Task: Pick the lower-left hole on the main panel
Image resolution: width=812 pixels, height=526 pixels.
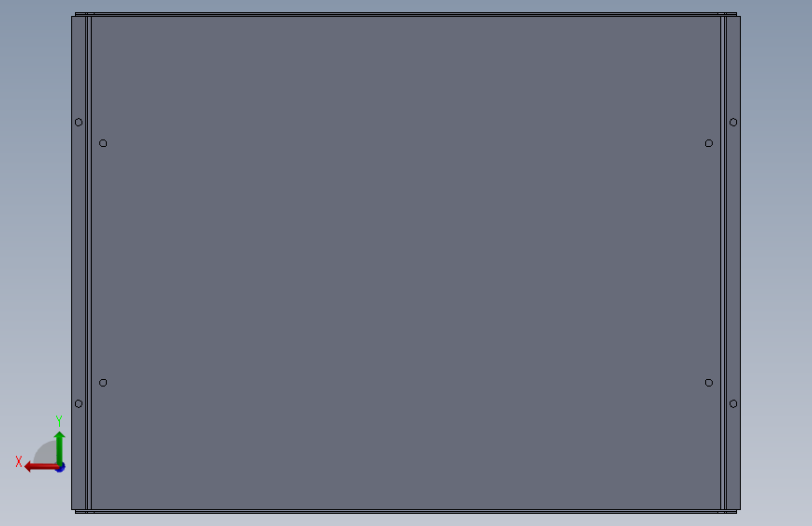Action: point(103,383)
